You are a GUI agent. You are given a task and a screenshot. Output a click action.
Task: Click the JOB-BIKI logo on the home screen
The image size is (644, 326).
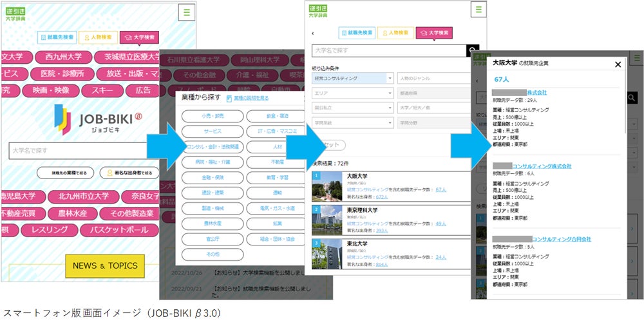[99, 119]
